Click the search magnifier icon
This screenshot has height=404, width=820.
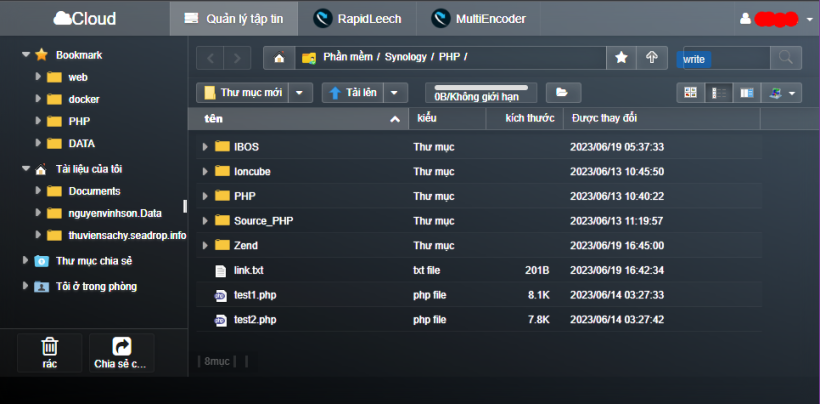click(785, 57)
